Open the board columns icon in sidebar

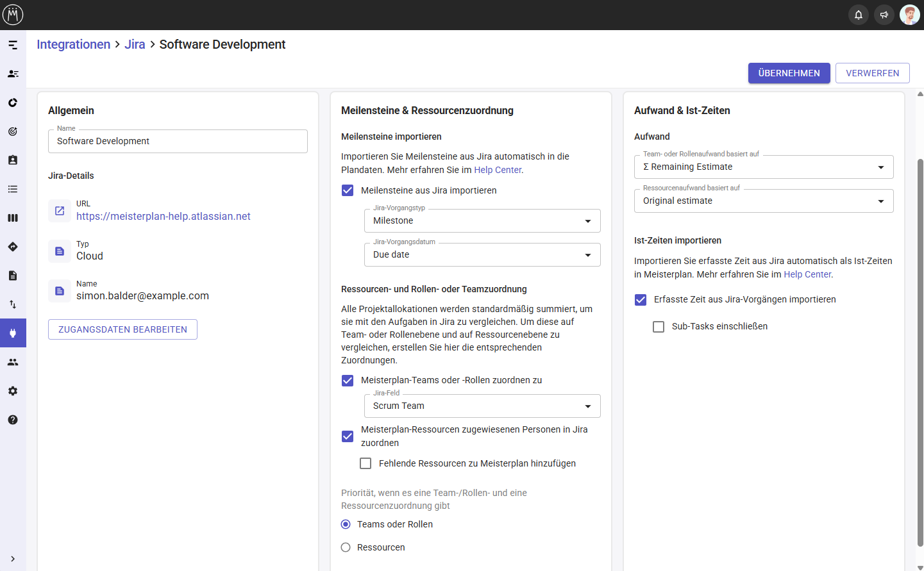pyautogui.click(x=13, y=218)
